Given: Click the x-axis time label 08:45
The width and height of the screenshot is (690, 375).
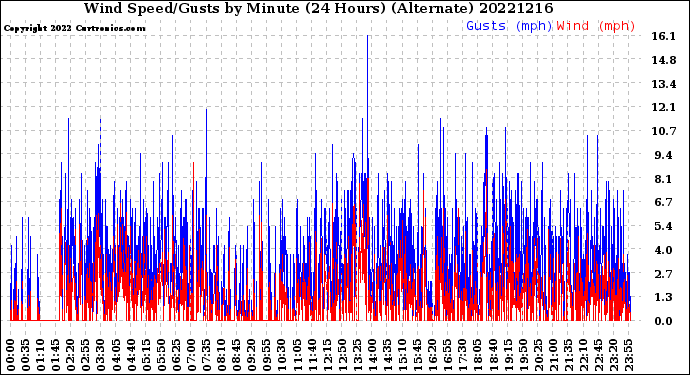Looking at the screenshot, I should tap(237, 355).
